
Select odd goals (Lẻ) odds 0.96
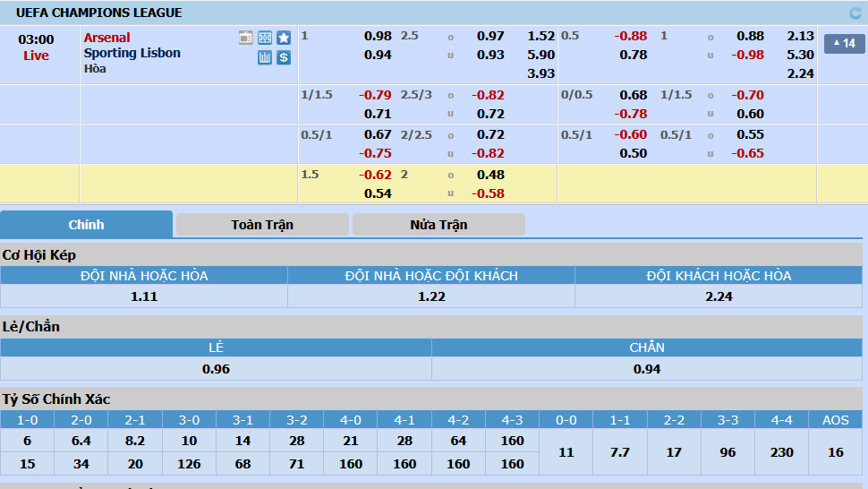(x=216, y=369)
